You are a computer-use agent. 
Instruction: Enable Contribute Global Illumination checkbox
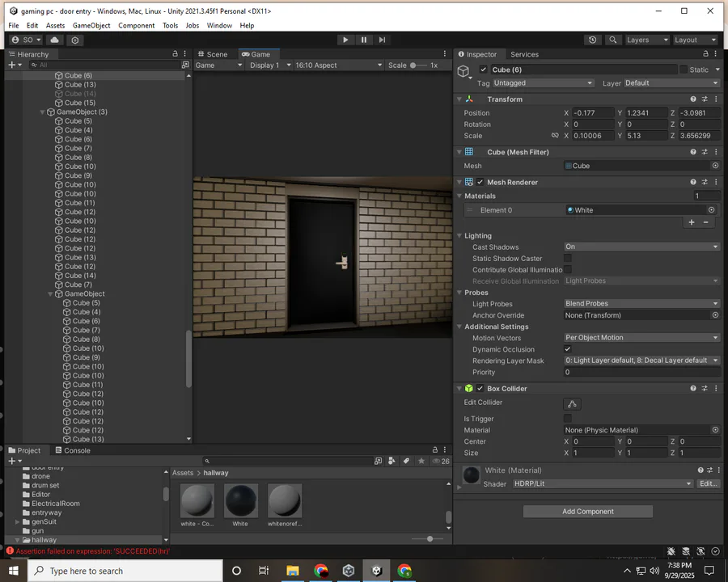(x=567, y=270)
